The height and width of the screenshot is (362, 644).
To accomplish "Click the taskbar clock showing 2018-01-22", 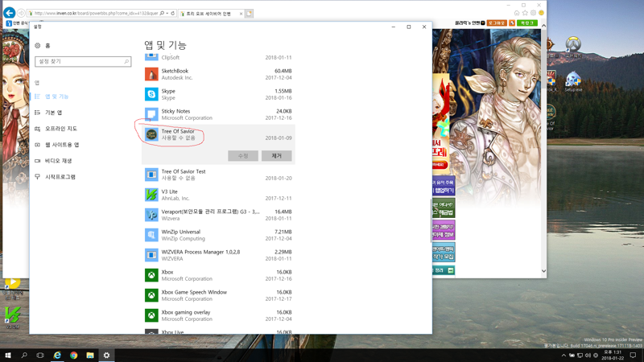I will coord(612,355).
